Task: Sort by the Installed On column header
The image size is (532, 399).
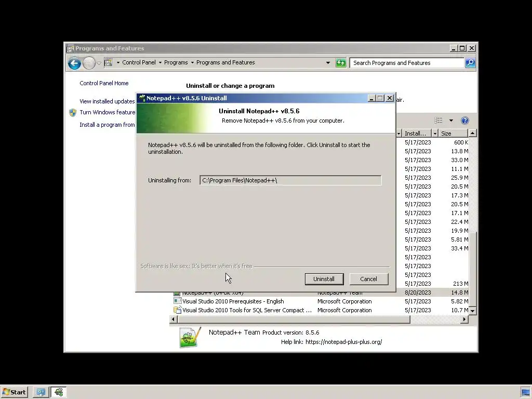Action: (417, 134)
